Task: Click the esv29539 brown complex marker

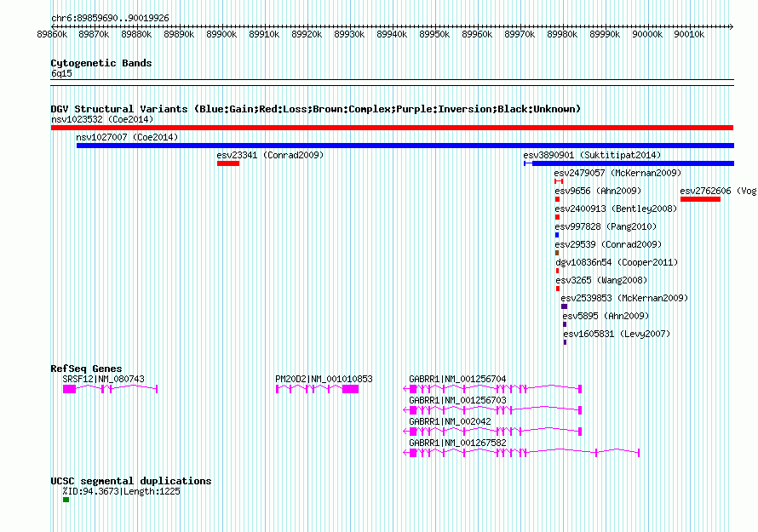Action: tap(557, 253)
